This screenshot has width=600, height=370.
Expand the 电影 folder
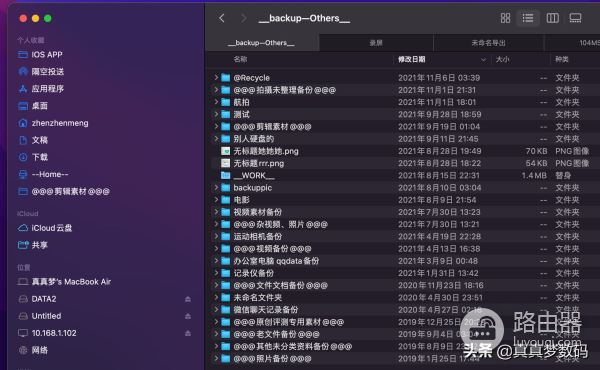click(216, 200)
